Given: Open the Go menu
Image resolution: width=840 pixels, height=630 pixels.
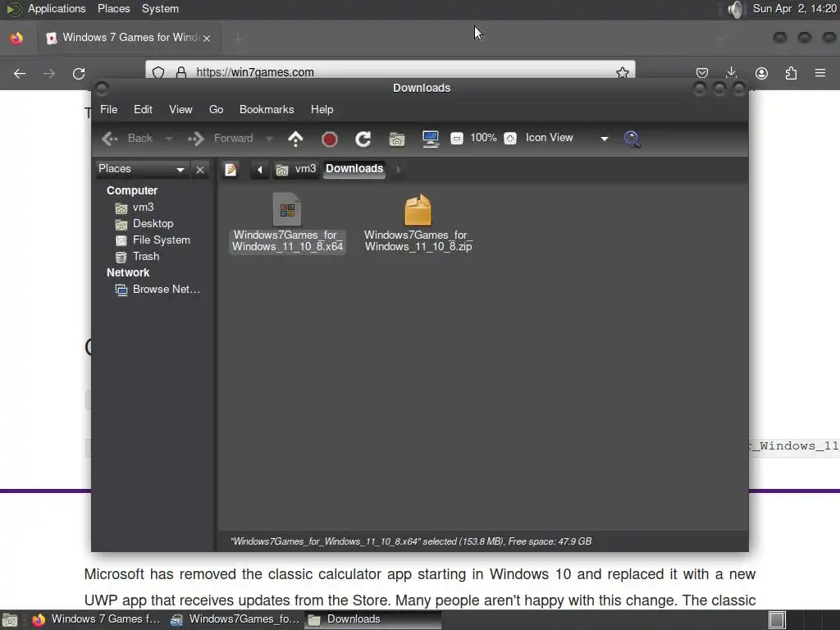Looking at the screenshot, I should tap(216, 109).
